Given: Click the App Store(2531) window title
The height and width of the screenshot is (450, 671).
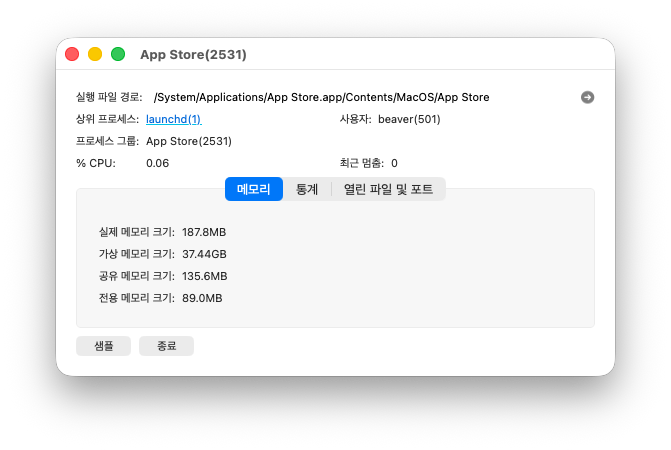Looking at the screenshot, I should click(x=193, y=54).
